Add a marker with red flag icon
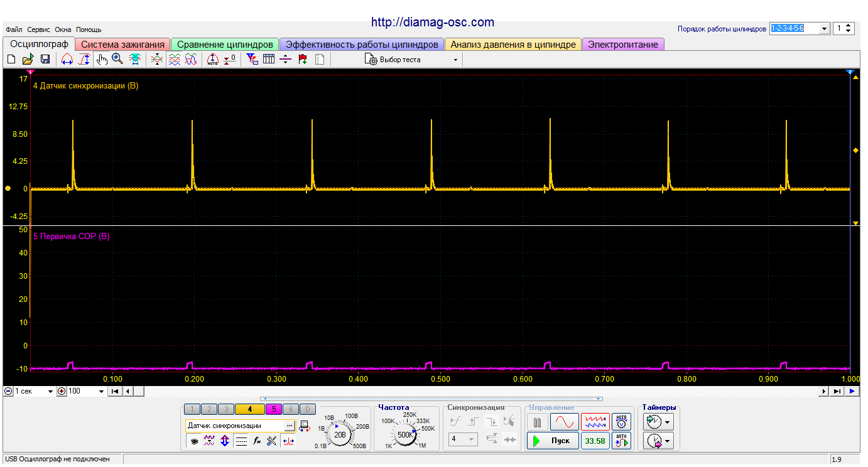868x467 pixels. (303, 59)
